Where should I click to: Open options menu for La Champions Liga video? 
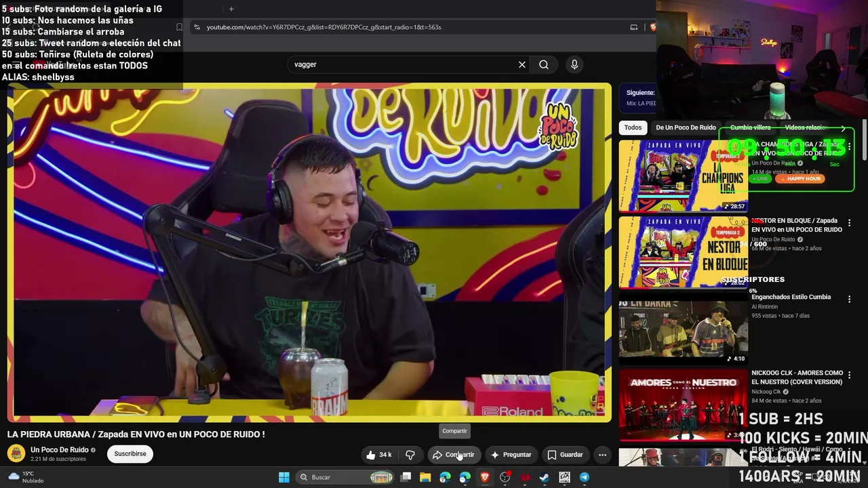point(849,146)
